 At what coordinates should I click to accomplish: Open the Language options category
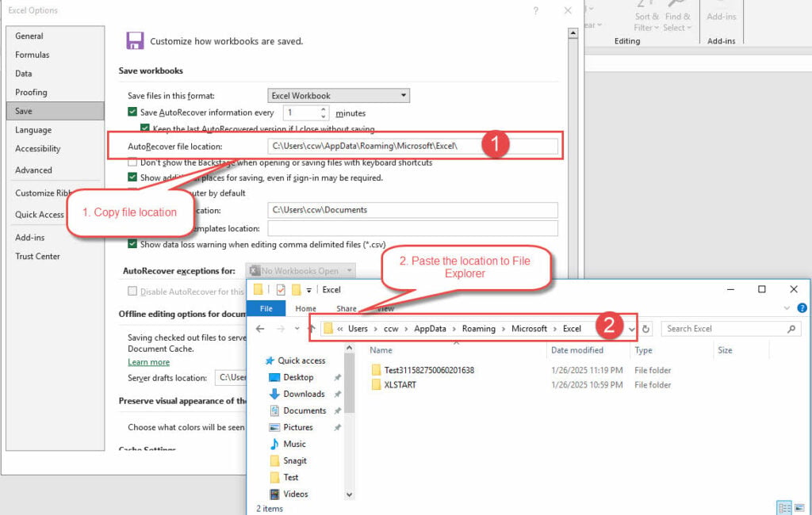(x=33, y=130)
